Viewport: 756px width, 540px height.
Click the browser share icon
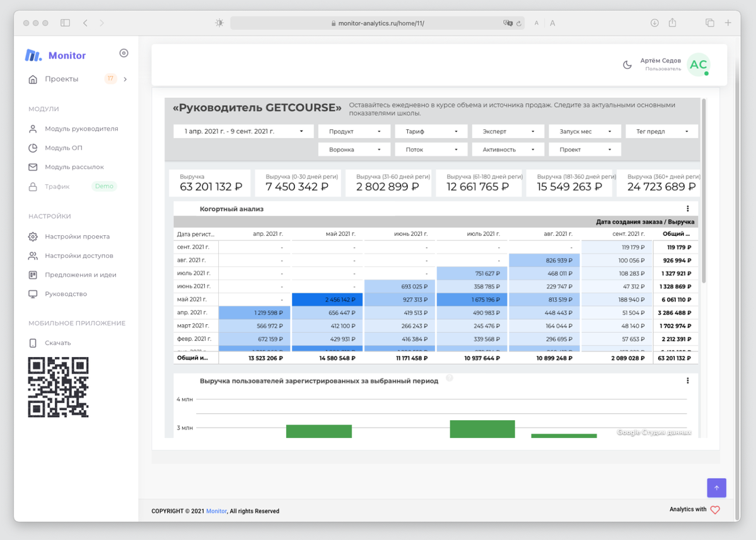(672, 23)
